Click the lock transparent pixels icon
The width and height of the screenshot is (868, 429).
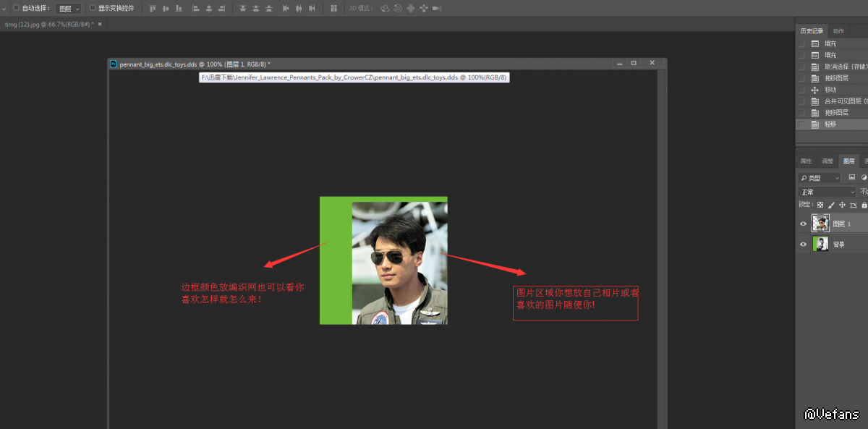[x=820, y=205]
